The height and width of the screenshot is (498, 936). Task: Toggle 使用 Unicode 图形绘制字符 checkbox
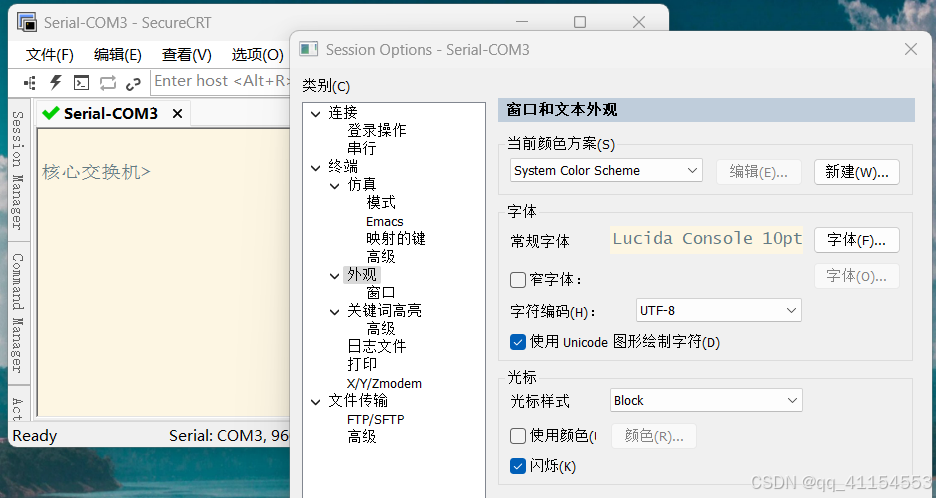click(518, 342)
